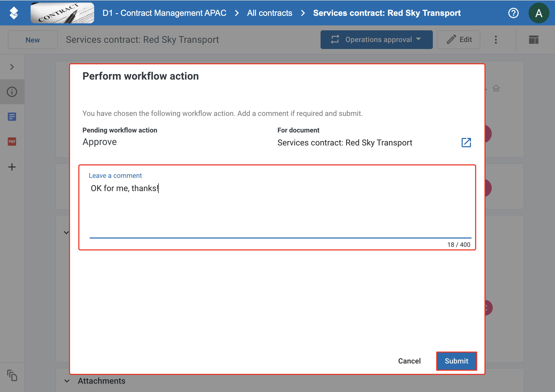The width and height of the screenshot is (555, 392).
Task: Click the plus add icon in sidebar
Action: pyautogui.click(x=12, y=167)
